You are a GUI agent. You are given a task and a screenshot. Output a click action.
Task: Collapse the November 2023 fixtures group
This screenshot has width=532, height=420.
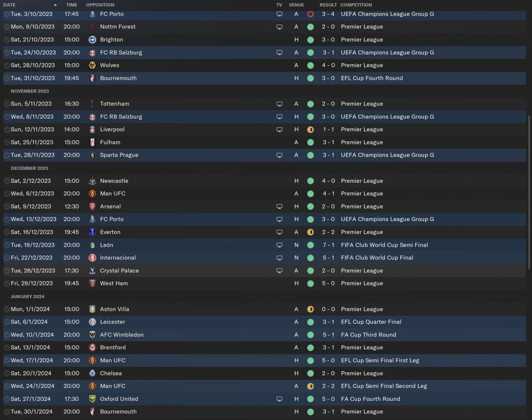pos(30,91)
